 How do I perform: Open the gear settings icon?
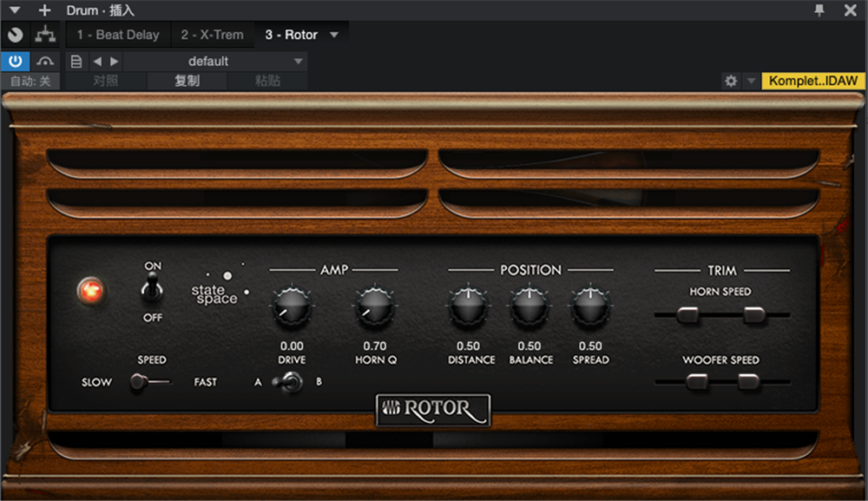[731, 82]
